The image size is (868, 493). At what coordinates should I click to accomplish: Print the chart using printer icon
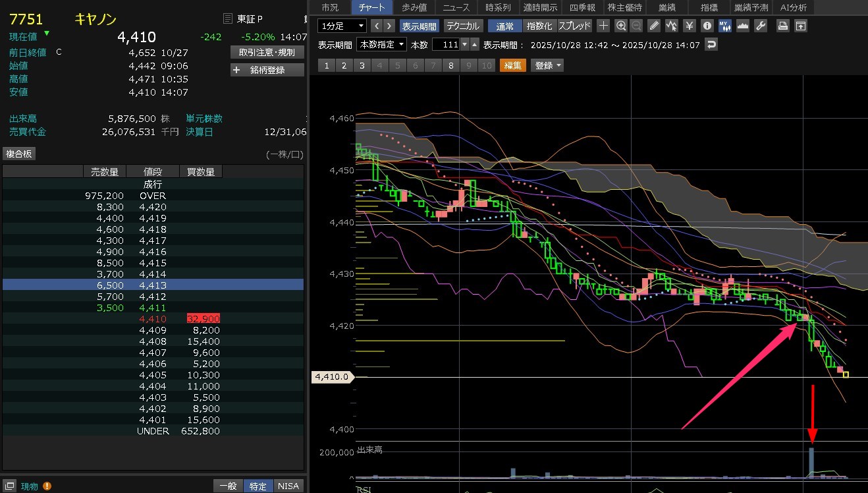(x=782, y=26)
